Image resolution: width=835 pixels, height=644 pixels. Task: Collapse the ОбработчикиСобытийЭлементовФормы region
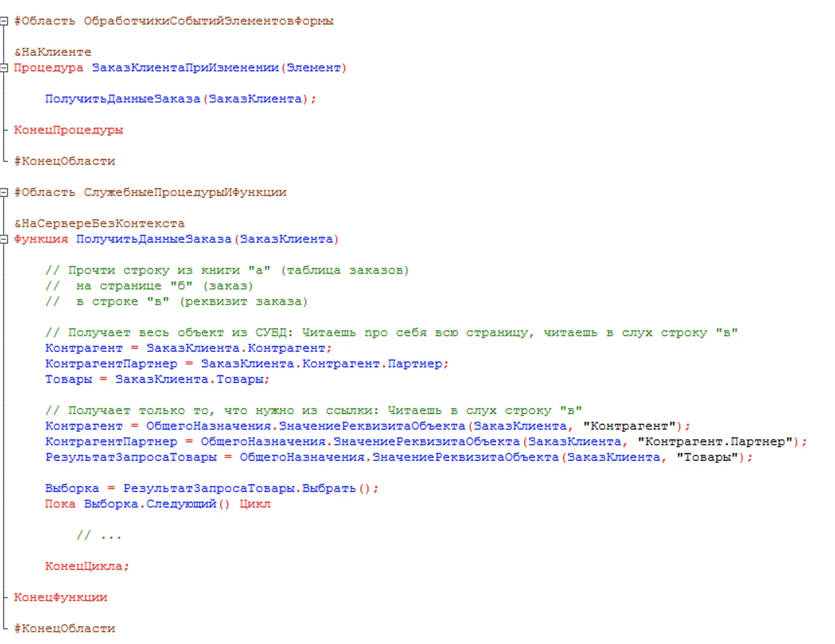4,21
